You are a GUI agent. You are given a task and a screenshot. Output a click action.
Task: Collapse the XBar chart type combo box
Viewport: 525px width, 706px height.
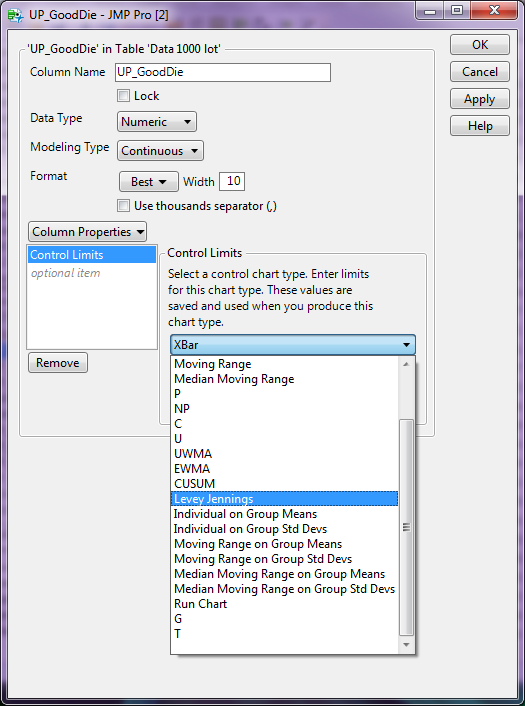(x=293, y=345)
